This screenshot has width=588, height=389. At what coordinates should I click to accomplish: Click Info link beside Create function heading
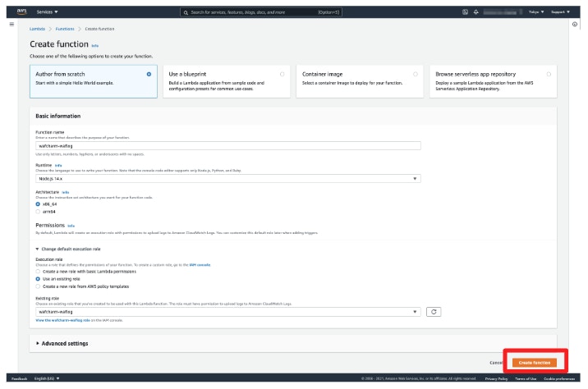point(95,46)
